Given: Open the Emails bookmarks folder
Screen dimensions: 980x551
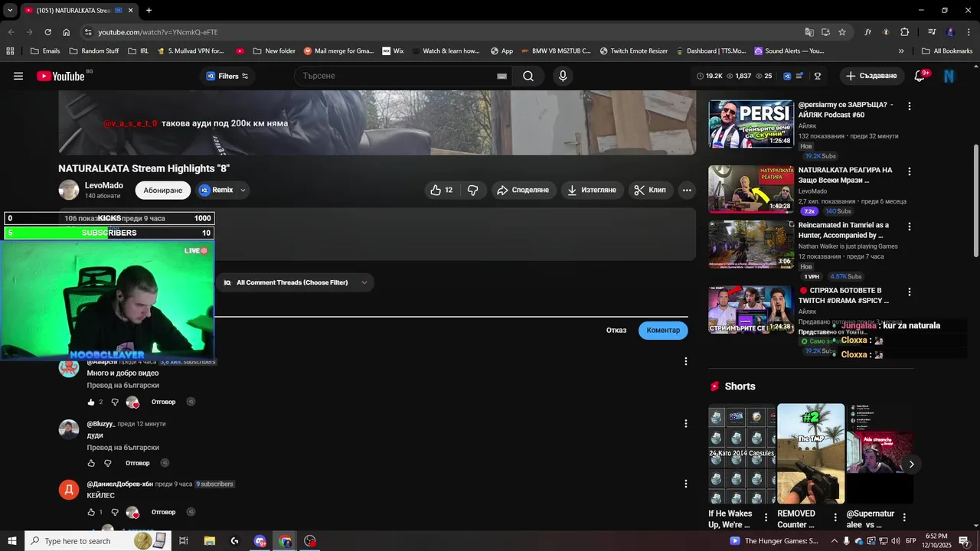Looking at the screenshot, I should pos(45,51).
